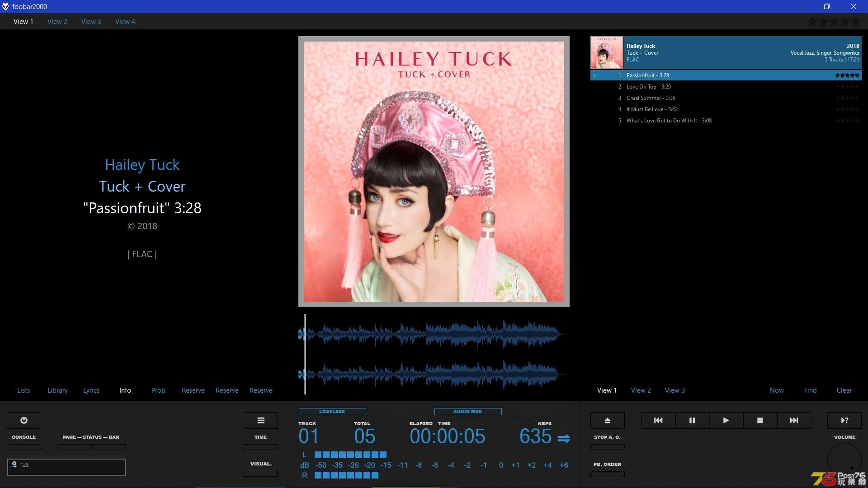Viewport: 868px width, 488px height.
Task: Click the elapsed time readout 00:00:05
Action: click(x=447, y=436)
